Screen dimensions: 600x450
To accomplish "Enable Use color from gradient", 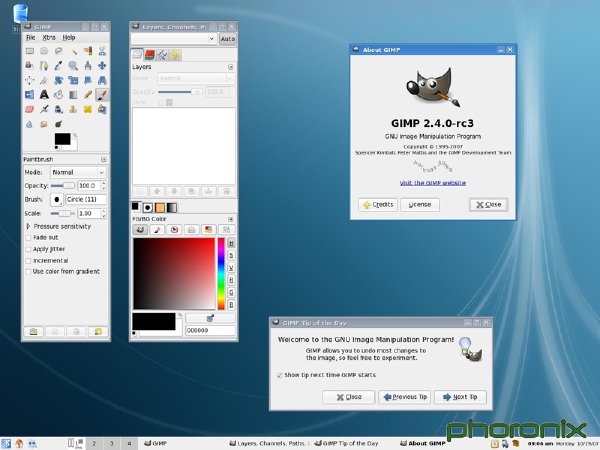I will point(28,272).
